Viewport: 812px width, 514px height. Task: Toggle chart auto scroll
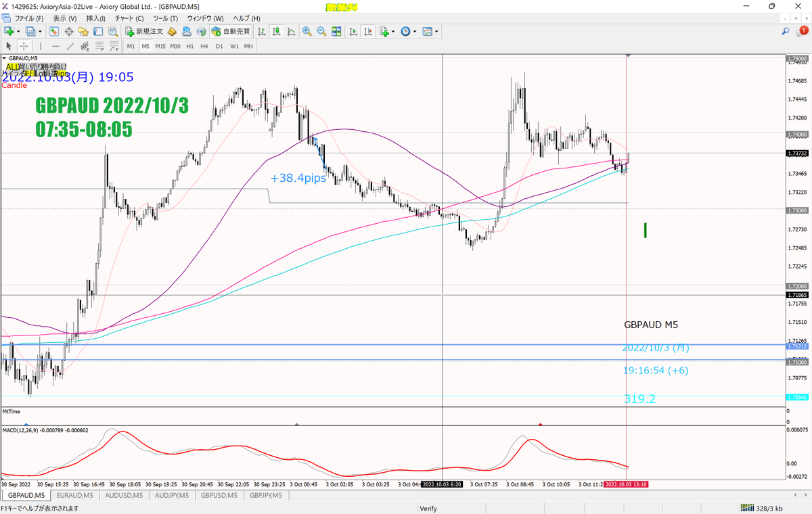click(352, 31)
